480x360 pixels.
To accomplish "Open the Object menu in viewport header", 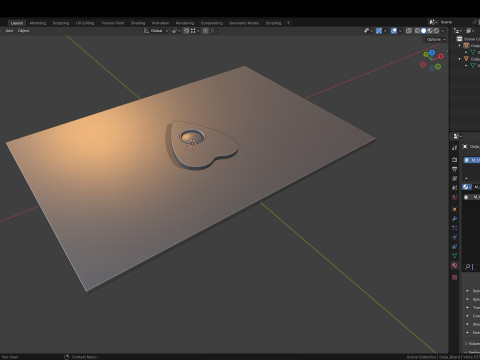I will click(23, 31).
